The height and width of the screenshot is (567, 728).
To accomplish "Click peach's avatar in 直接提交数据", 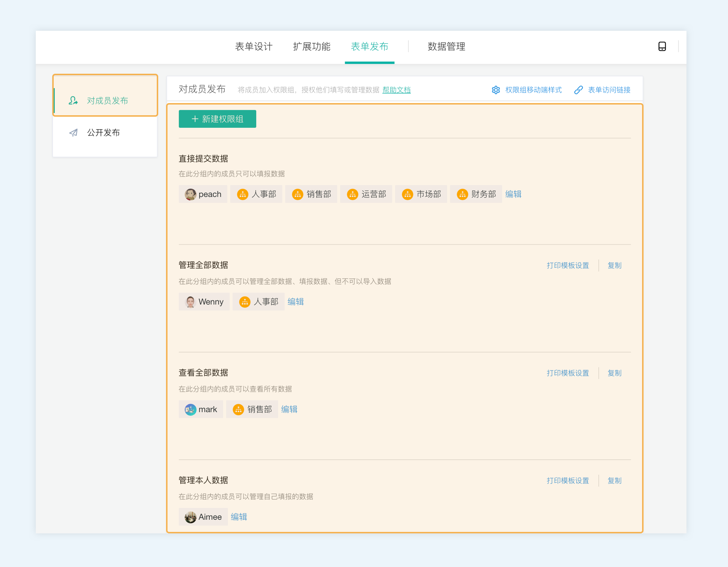I will (190, 194).
